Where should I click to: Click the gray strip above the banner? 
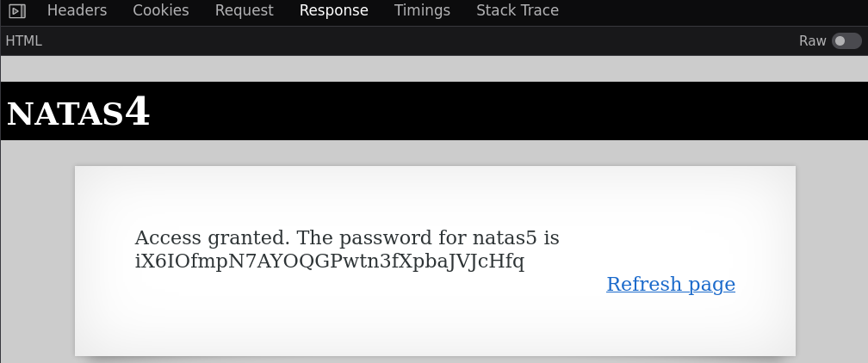(434, 69)
